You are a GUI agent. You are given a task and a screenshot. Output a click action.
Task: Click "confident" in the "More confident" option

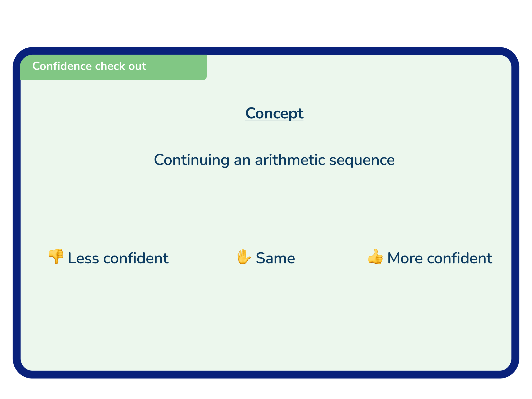click(460, 258)
